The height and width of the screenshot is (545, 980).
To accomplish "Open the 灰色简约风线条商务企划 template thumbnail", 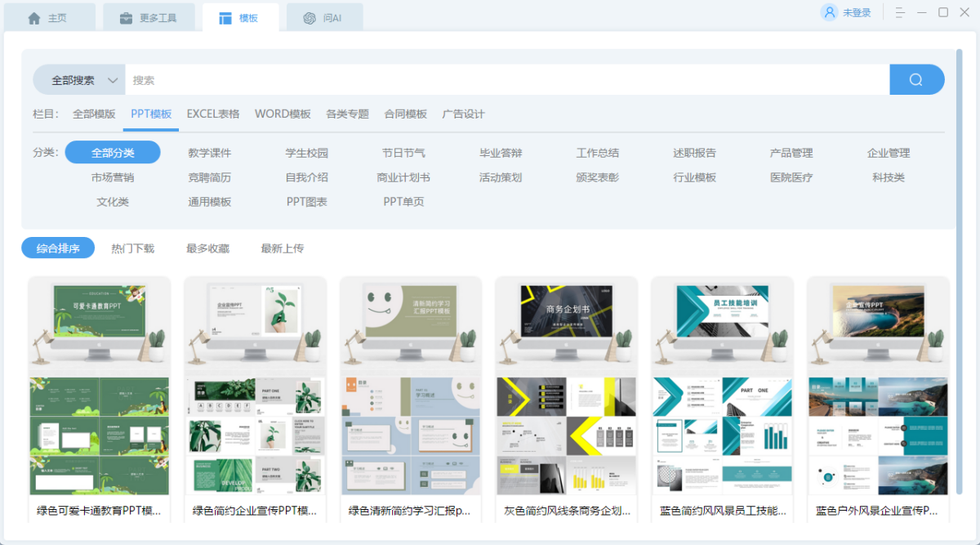I will click(x=566, y=386).
